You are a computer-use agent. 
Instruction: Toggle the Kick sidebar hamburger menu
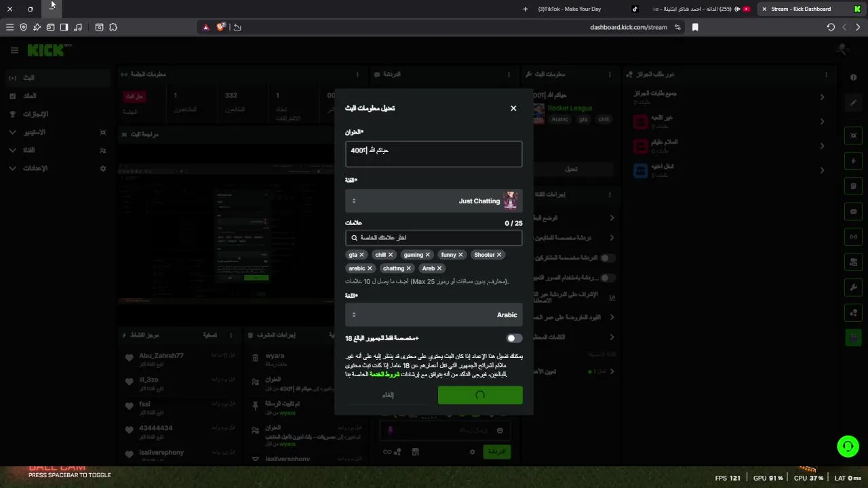[14, 50]
